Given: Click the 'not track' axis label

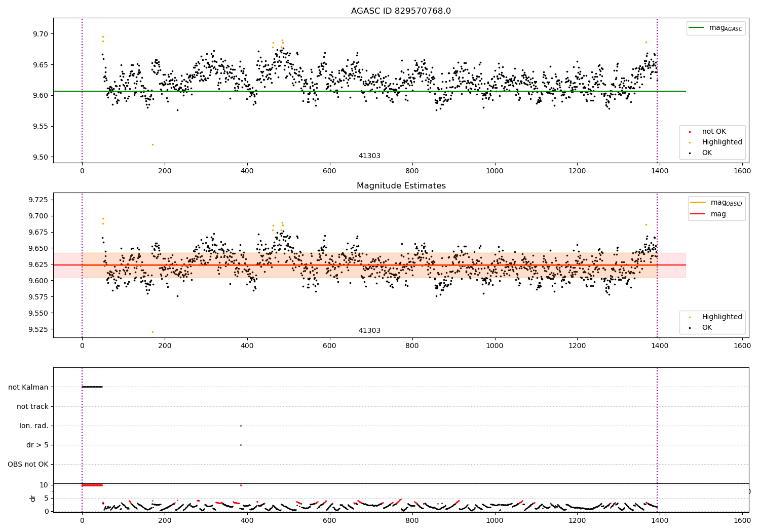Looking at the screenshot, I should tap(32, 406).
